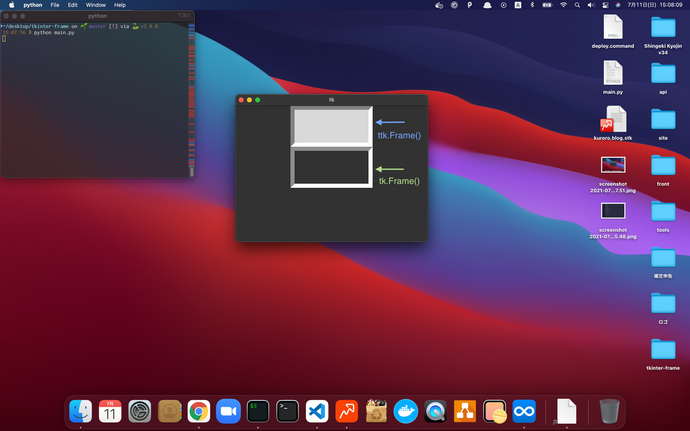Screen dimensions: 690x431
Task: Open the green-text terminal app in the Dock
Action: coord(258,411)
